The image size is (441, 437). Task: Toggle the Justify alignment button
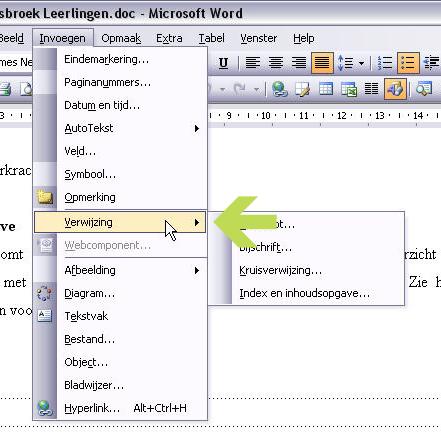coord(322,63)
